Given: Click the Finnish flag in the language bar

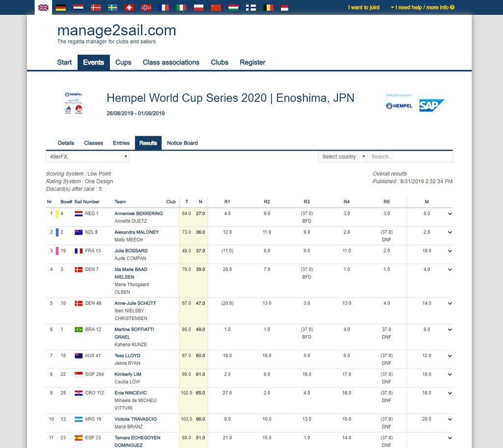Looking at the screenshot, I should (251, 7).
